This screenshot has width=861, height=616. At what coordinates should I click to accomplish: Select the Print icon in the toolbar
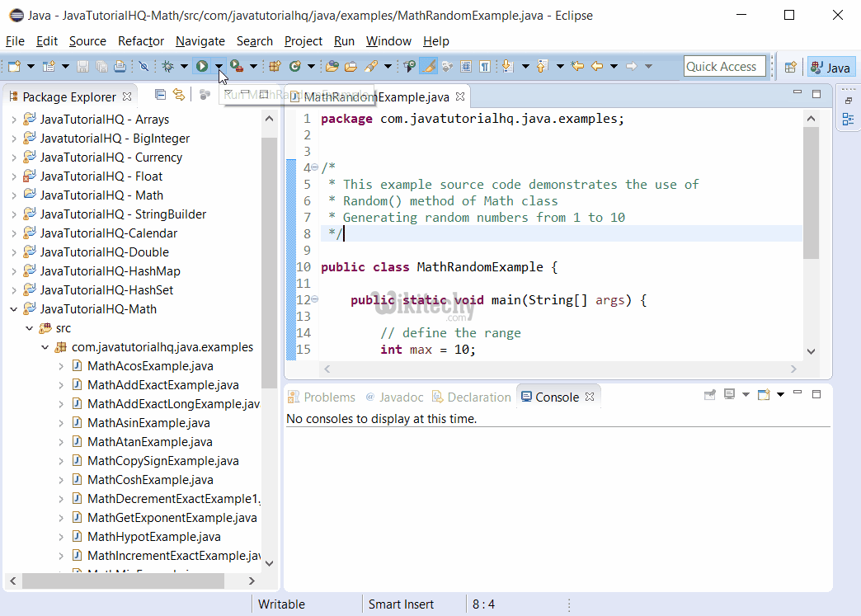121,67
